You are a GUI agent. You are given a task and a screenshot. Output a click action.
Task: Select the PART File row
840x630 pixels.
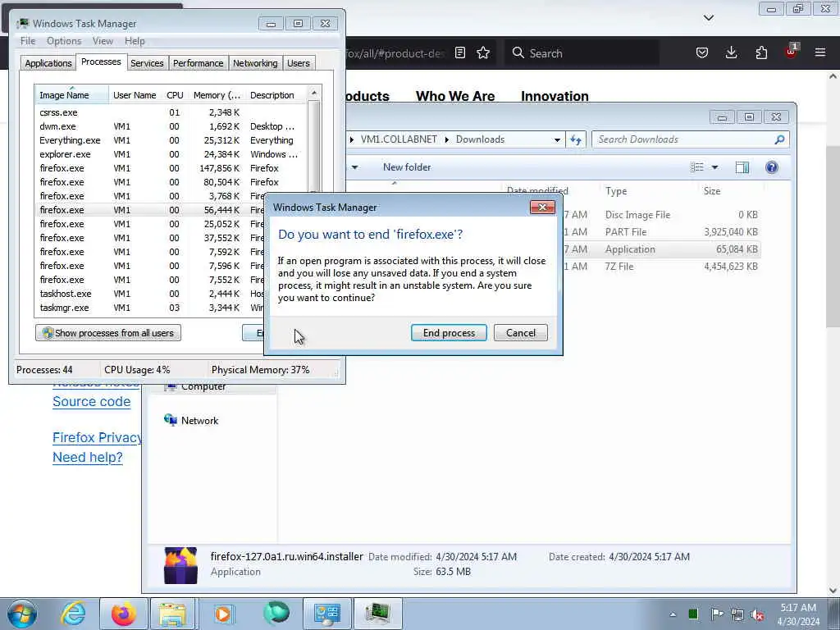pos(661,232)
